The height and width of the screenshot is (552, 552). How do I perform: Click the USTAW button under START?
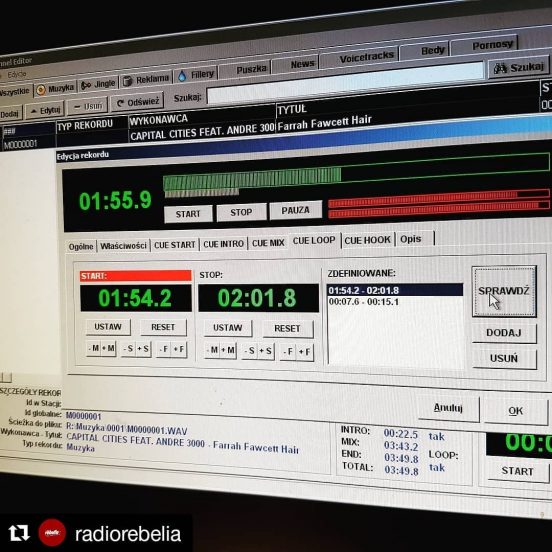pos(108,327)
